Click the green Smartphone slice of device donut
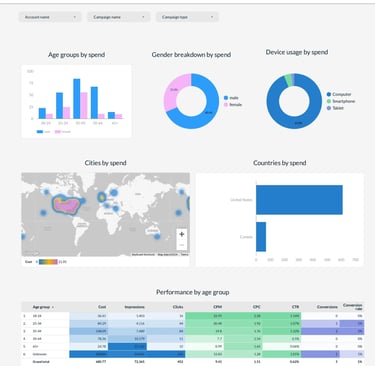The height and width of the screenshot is (366, 375). (288, 80)
